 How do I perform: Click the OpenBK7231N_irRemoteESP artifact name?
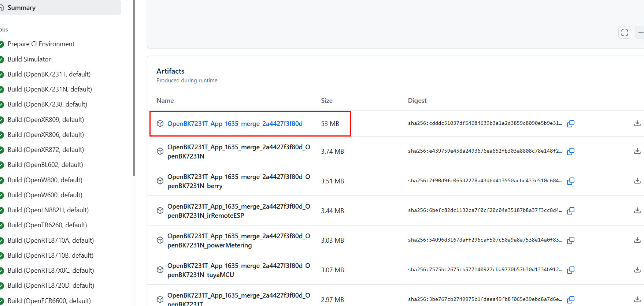[239, 211]
